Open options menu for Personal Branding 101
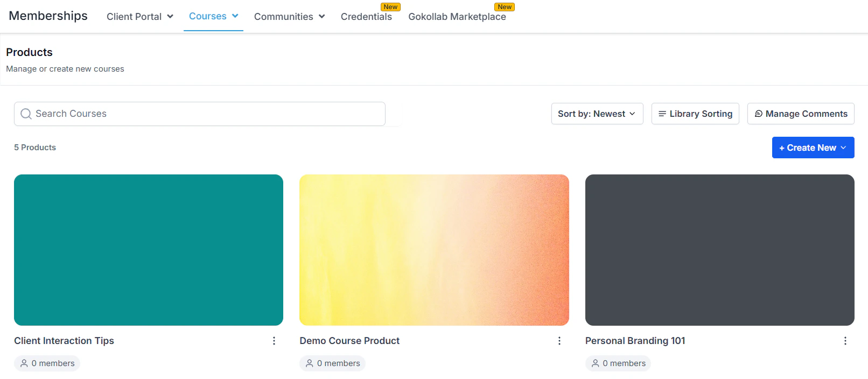This screenshot has height=379, width=868. [845, 341]
